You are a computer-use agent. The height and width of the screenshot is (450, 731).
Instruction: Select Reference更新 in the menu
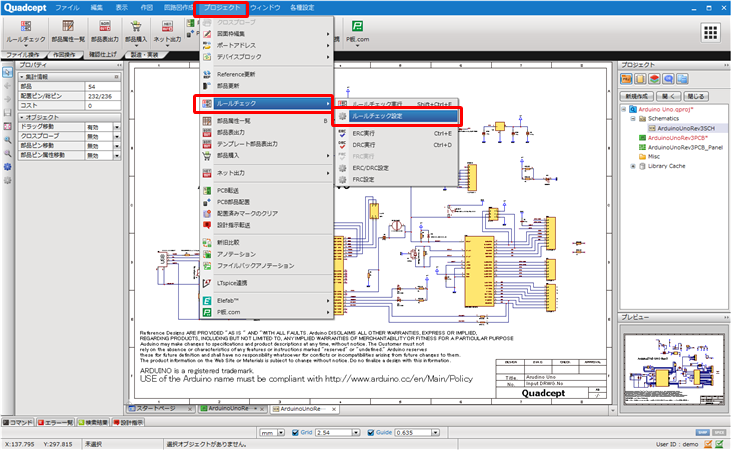(266, 74)
